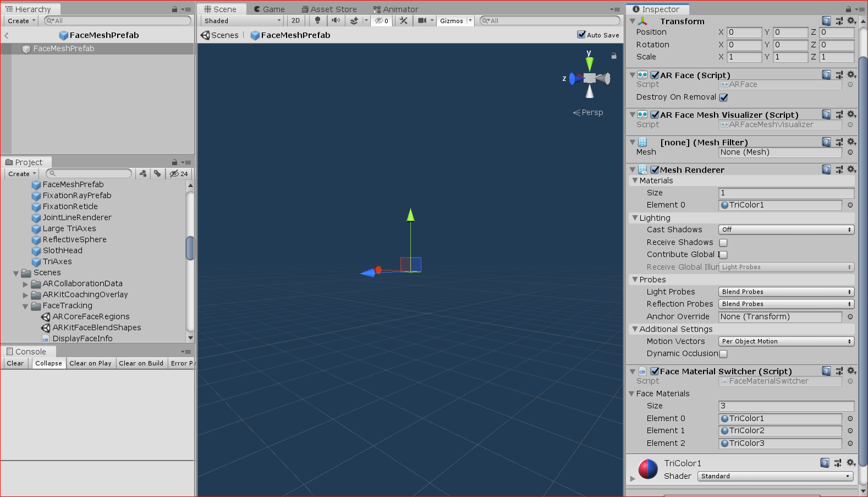Open Transform component help icon
The height and width of the screenshot is (497, 868).
click(x=826, y=21)
